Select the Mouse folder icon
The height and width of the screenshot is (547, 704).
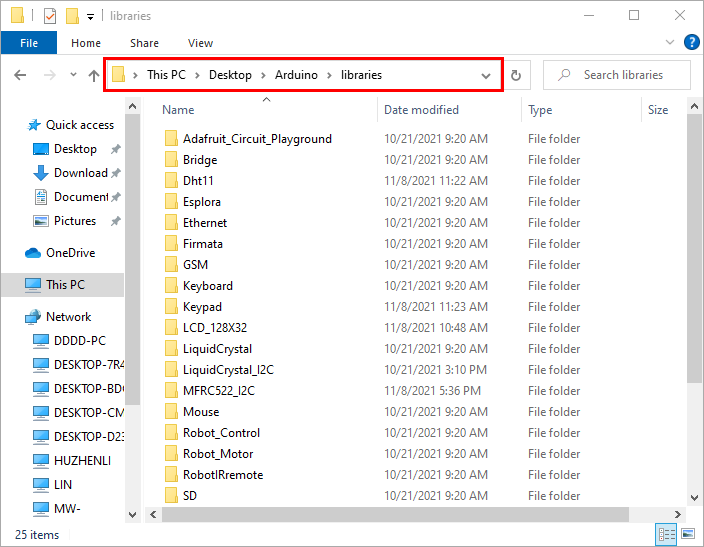[x=171, y=412]
